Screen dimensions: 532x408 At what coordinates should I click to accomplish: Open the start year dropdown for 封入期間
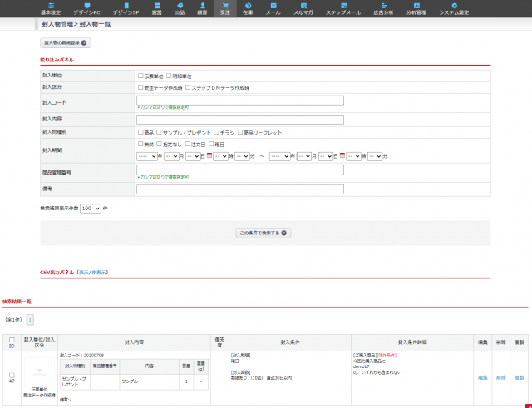[146, 156]
